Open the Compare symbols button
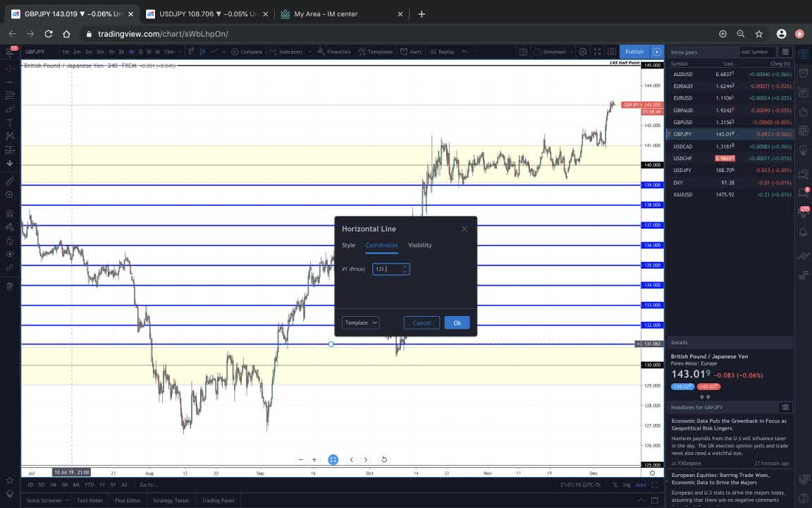 247,52
